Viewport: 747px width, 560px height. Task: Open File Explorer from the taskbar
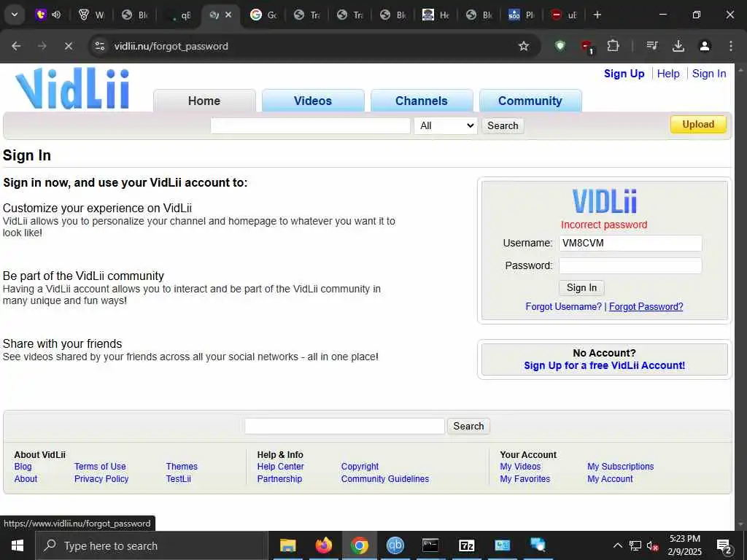coord(287,545)
